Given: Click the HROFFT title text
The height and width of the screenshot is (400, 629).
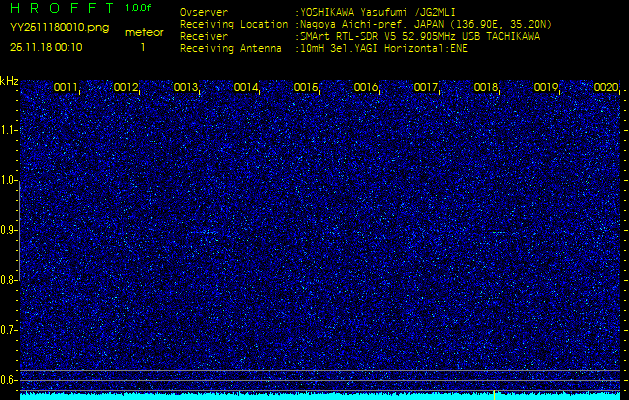Looking at the screenshot, I should coord(61,9).
